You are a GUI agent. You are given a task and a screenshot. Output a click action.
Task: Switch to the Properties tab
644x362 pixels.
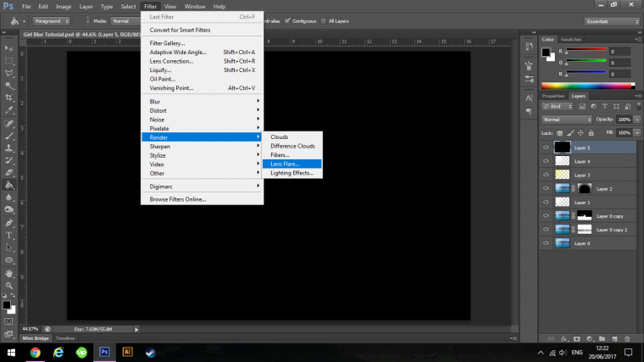[x=553, y=96]
